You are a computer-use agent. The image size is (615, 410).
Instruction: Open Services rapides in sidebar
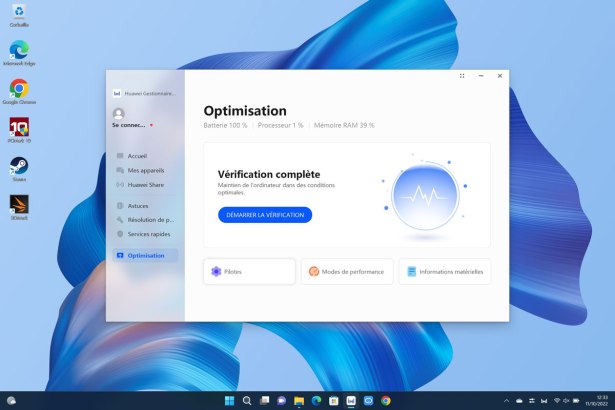145,234
